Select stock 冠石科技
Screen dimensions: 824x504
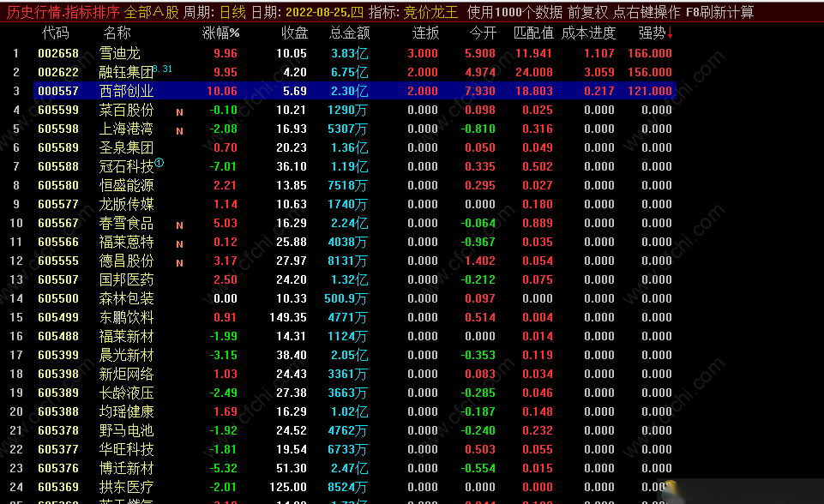(126, 166)
